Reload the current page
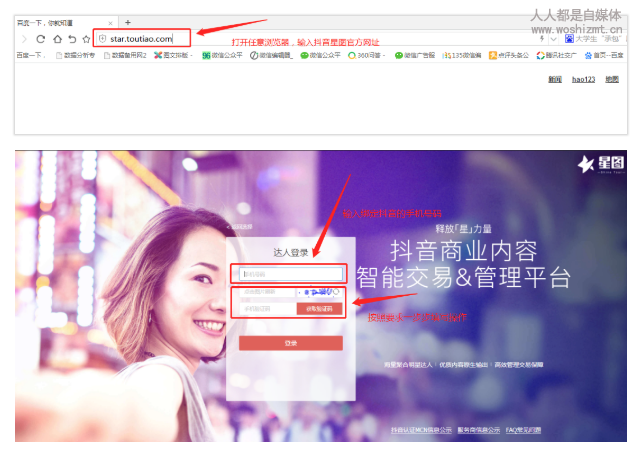This screenshot has height=452, width=638. point(40,39)
